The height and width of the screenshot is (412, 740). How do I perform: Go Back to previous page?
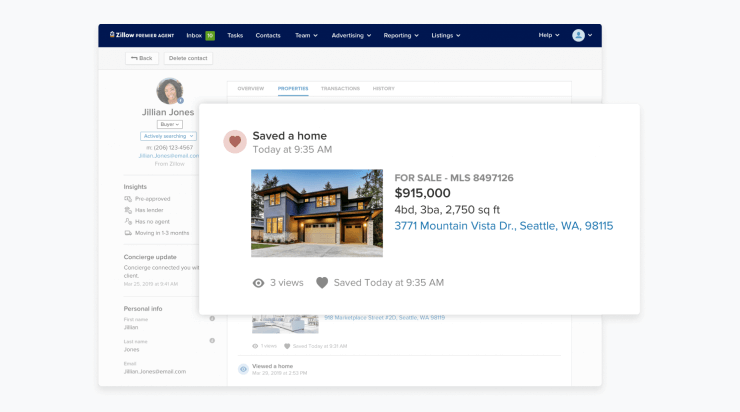point(142,58)
